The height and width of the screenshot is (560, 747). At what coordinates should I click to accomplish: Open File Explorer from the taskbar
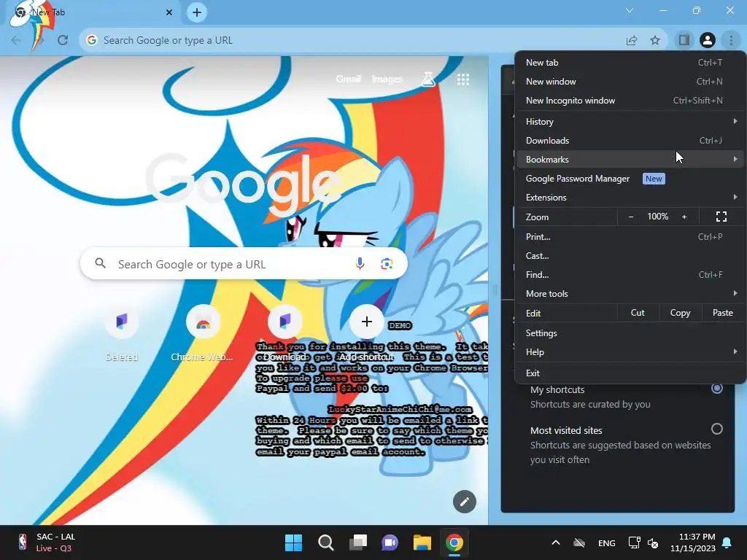pyautogui.click(x=422, y=542)
